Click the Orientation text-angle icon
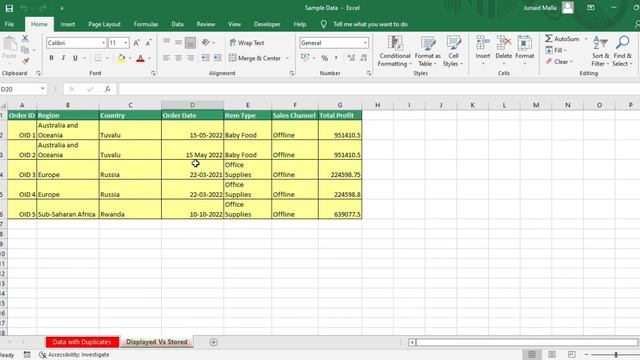This screenshot has height=360, width=640. pos(206,43)
